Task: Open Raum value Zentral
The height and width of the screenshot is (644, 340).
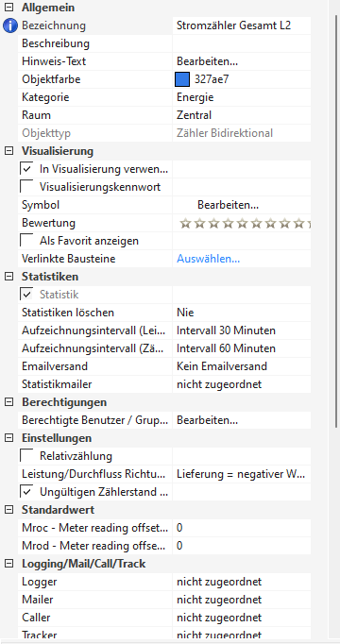Action: pyautogui.click(x=242, y=115)
